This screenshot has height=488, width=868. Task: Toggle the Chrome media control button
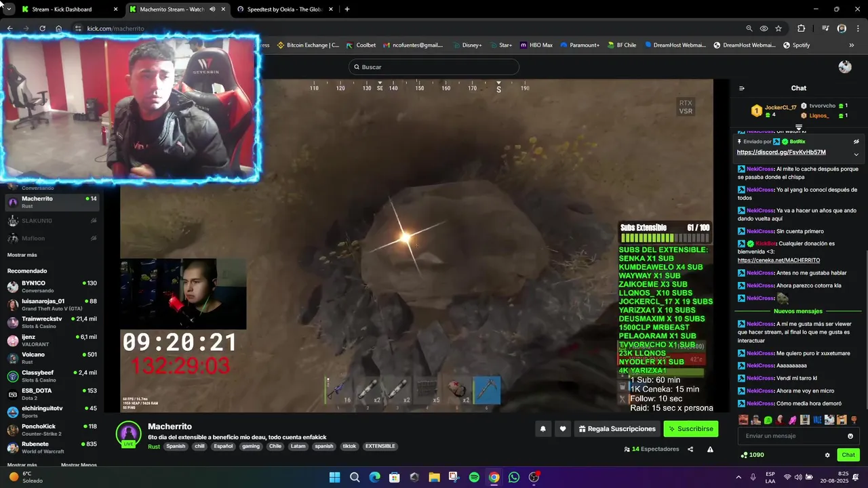[x=825, y=28]
